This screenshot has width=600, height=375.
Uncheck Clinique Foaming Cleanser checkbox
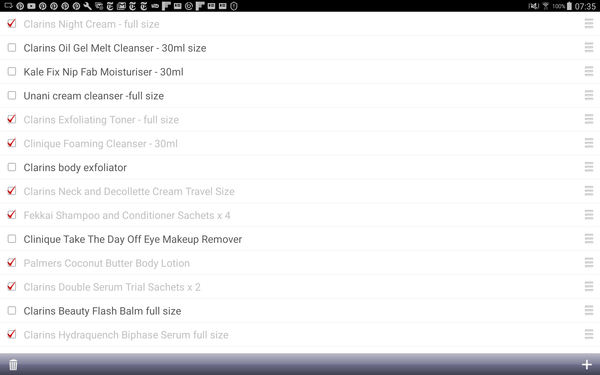tap(12, 143)
